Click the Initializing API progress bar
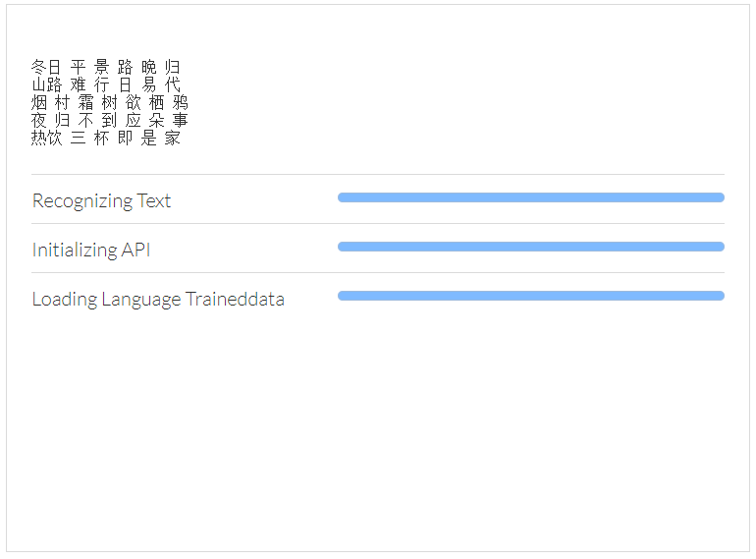The height and width of the screenshot is (559, 756). pos(530,247)
